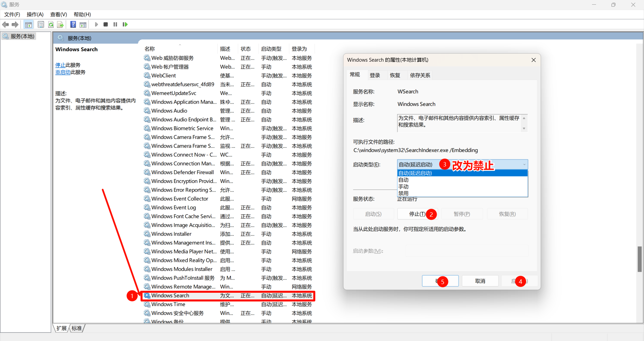644x341 pixels.
Task: Open help using the blue question mark icon
Action: pos(73,24)
